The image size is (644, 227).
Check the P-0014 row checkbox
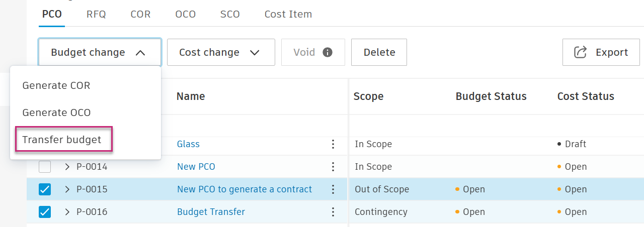[x=45, y=167]
